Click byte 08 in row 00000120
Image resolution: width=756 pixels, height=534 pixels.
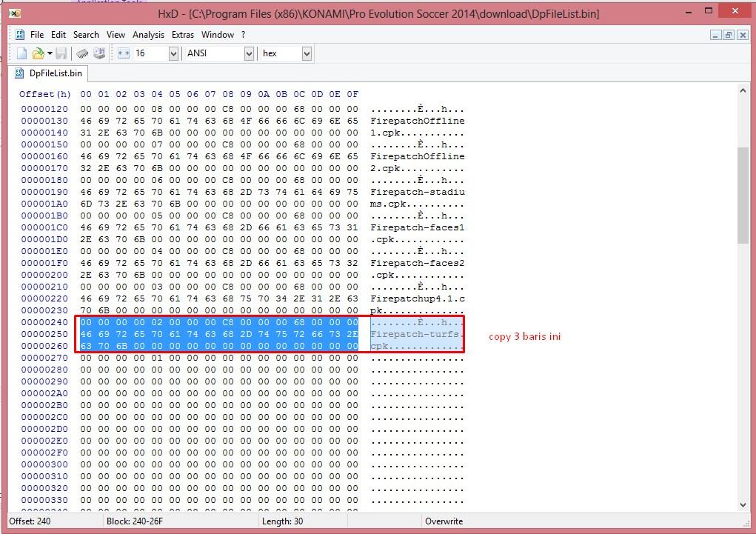click(157, 109)
